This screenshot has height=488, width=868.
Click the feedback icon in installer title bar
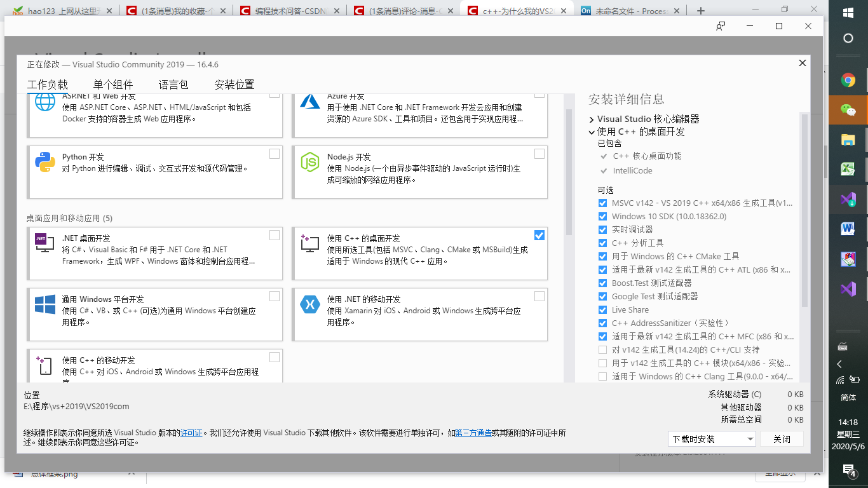click(x=721, y=26)
